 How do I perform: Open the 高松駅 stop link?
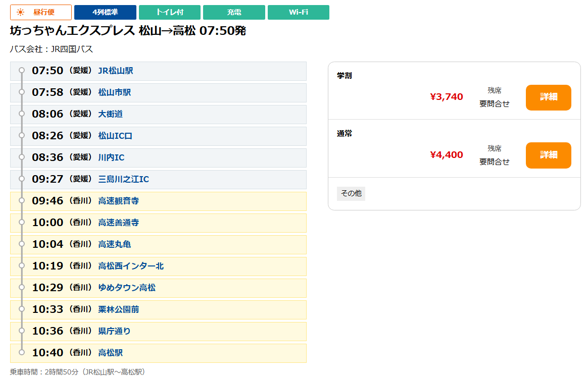tap(110, 353)
